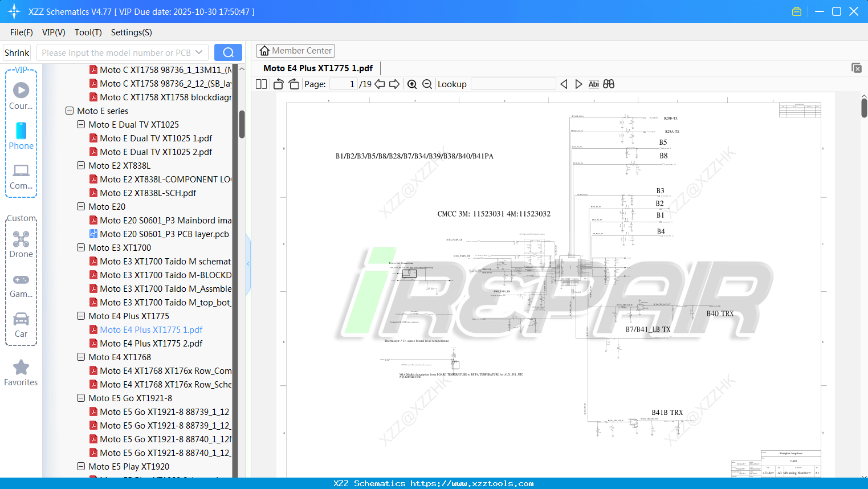Screen dimensions: 868x489
Task: Collapse the Moto E4 Plus XT1775 folder
Action: tap(81, 316)
